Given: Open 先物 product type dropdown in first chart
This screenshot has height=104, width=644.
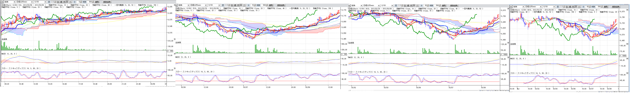Looking at the screenshot, I should click(15, 2).
